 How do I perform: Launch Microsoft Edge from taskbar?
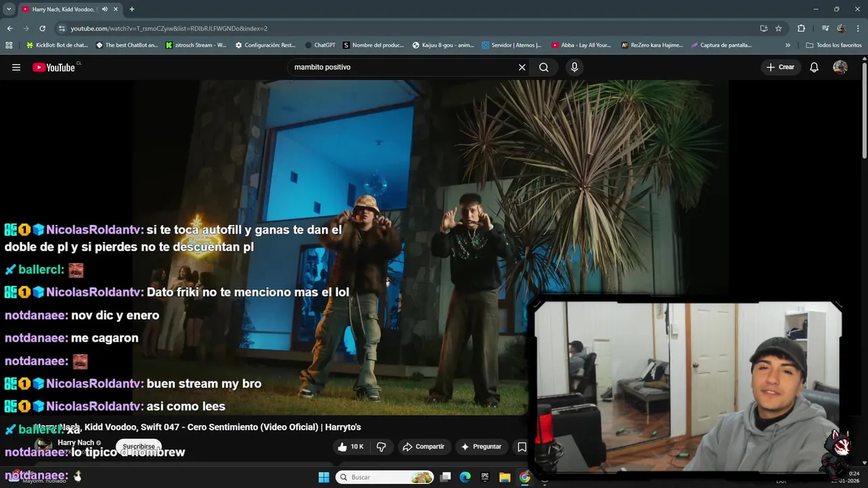(465, 477)
